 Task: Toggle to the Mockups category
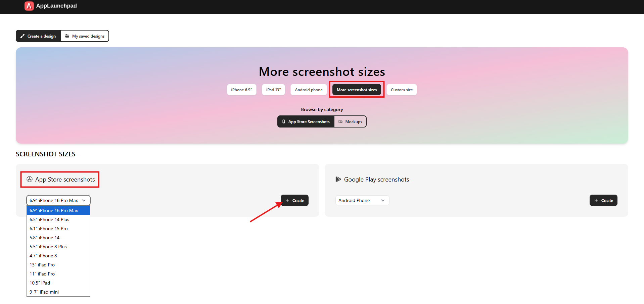point(350,122)
